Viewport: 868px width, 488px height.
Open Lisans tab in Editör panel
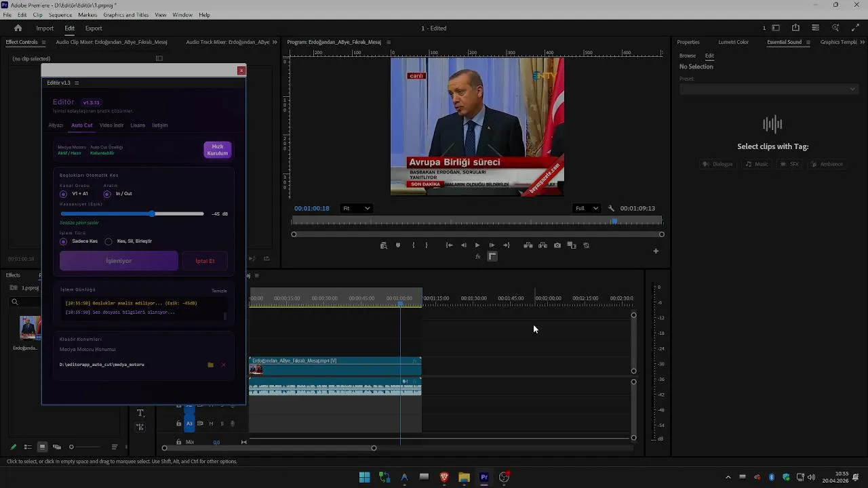(138, 125)
